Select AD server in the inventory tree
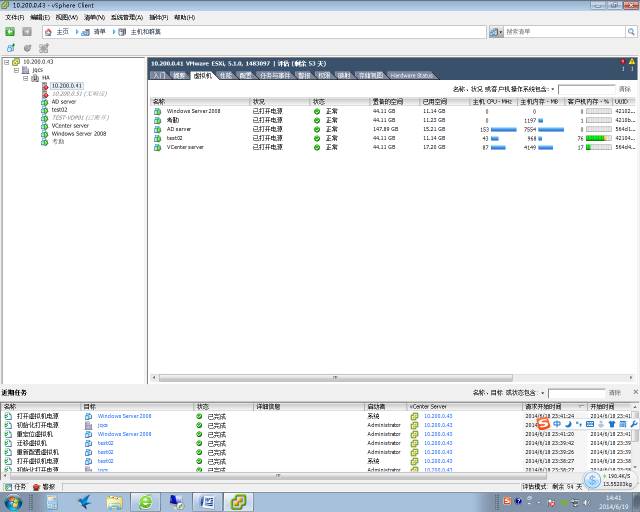The width and height of the screenshot is (640, 512). (64, 102)
